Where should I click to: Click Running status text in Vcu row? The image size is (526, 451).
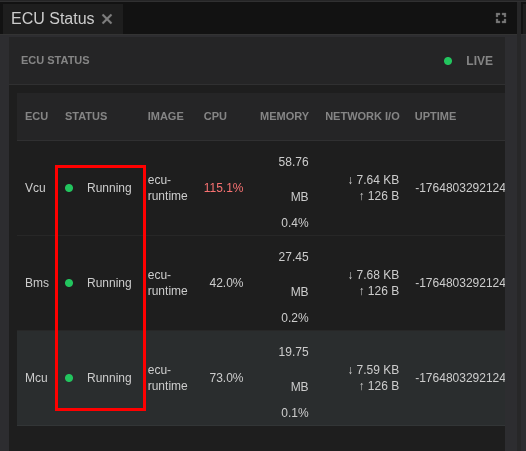[109, 188]
